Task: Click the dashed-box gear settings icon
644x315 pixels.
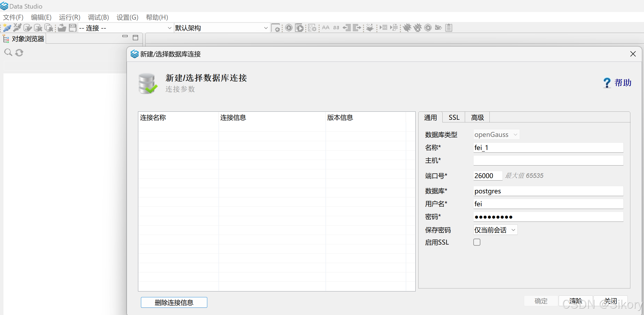Action: coord(312,28)
